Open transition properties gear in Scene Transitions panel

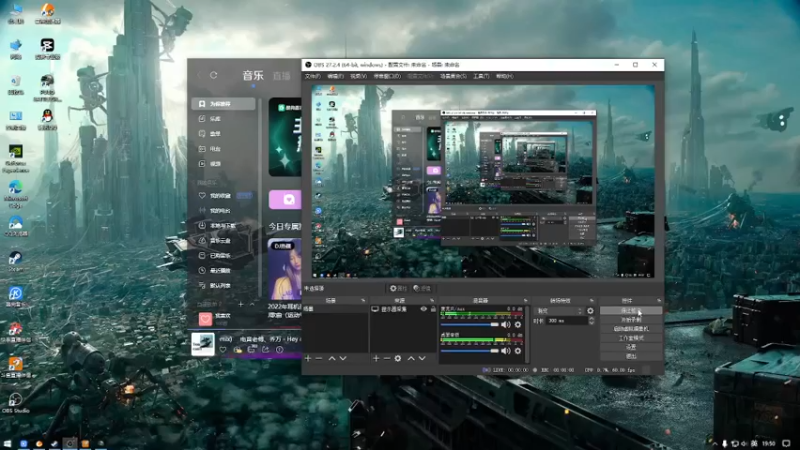point(590,311)
